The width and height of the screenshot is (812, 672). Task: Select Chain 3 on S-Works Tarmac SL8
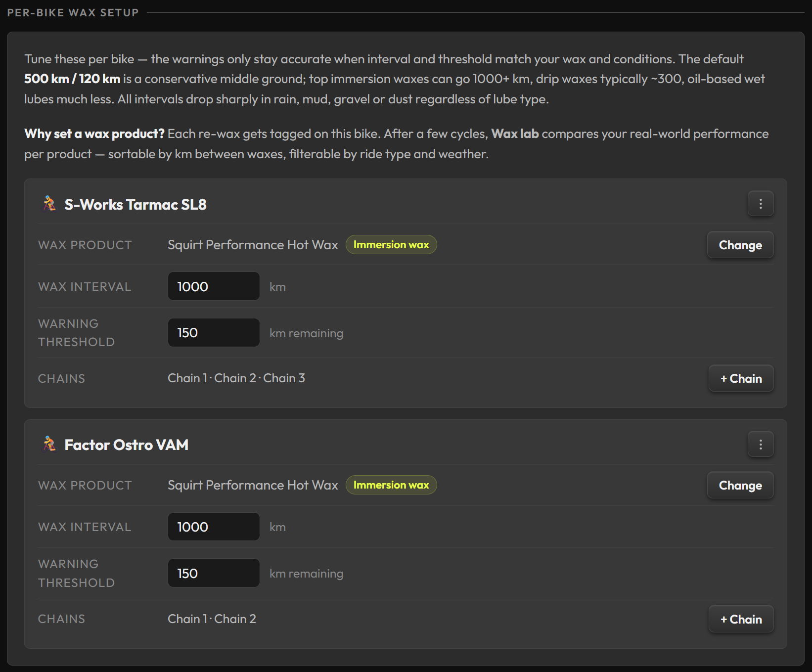[x=284, y=378]
